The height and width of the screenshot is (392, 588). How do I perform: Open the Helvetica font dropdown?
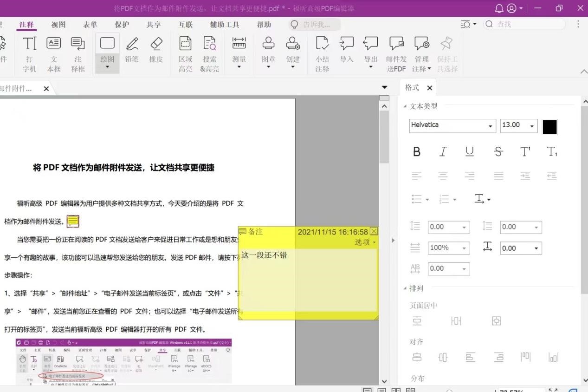[x=490, y=126]
